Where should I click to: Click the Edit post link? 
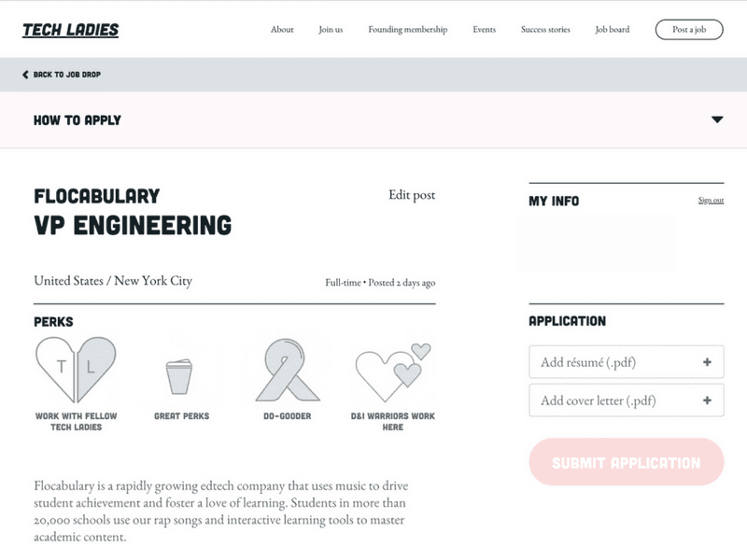coord(412,195)
